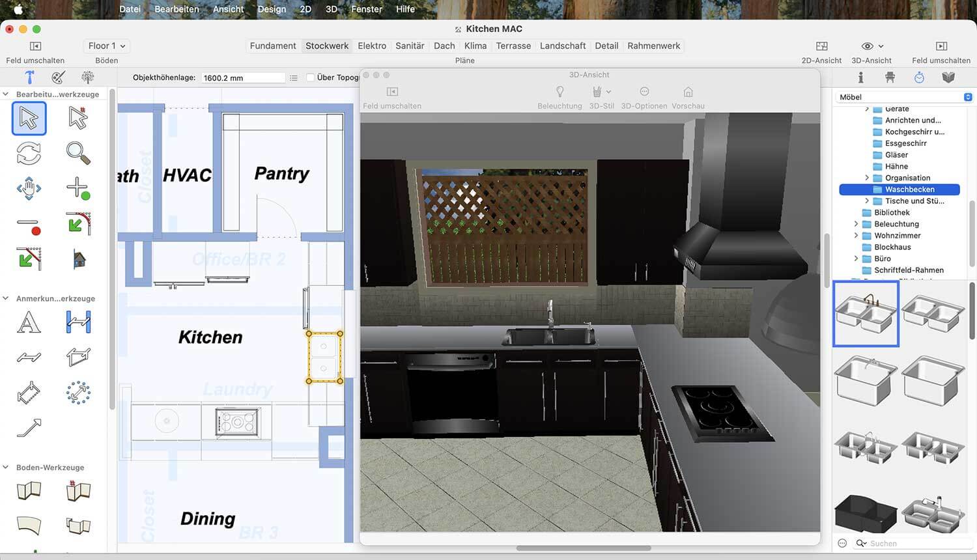
Task: Toggle the Über Topog checkbox
Action: click(311, 77)
